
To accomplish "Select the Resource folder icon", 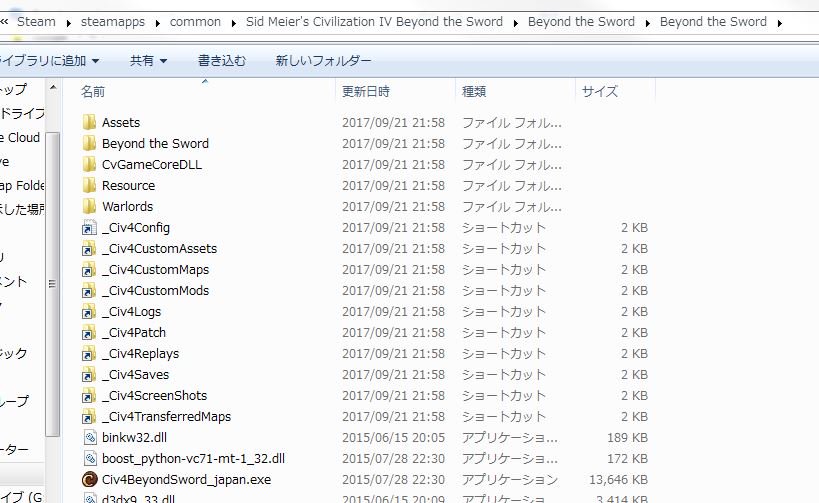I will coord(89,185).
